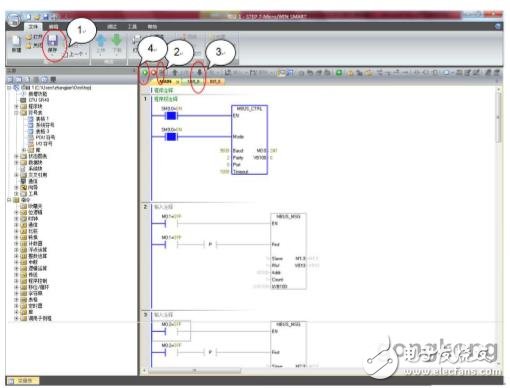Expand the 位逻辑 (Bit Logic) folder
This screenshot has height=388, width=510.
pyautogui.click(x=16, y=212)
